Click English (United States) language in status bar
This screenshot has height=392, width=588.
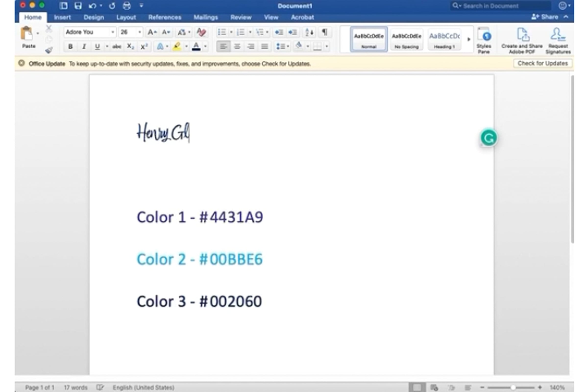click(144, 387)
